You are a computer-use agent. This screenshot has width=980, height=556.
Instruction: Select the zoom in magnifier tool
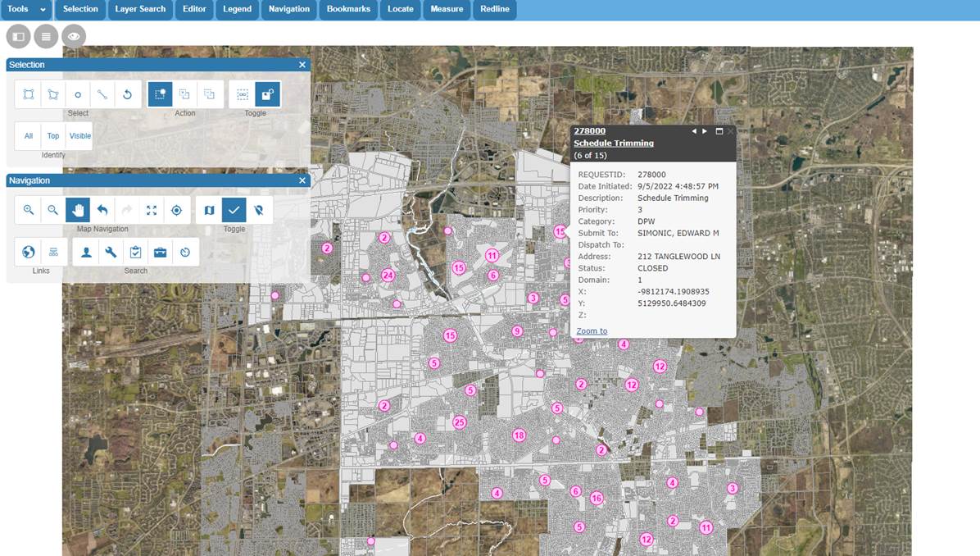28,210
